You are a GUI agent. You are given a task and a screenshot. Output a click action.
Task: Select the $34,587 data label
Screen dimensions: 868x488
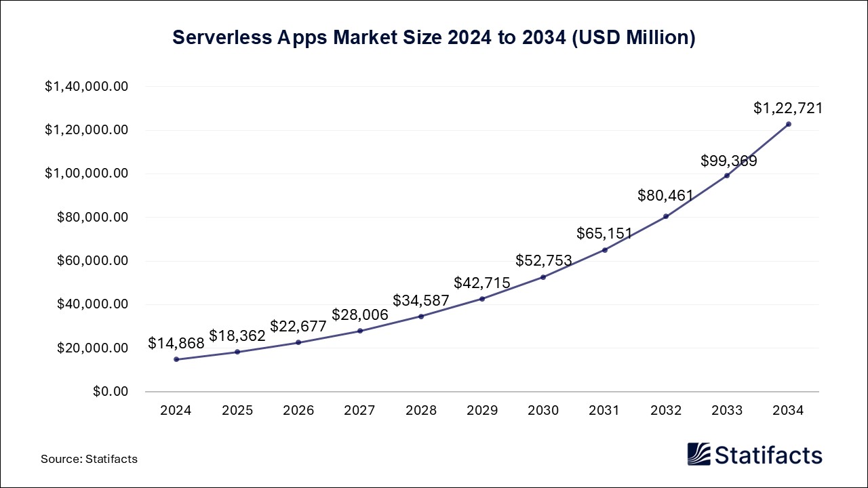(x=421, y=300)
